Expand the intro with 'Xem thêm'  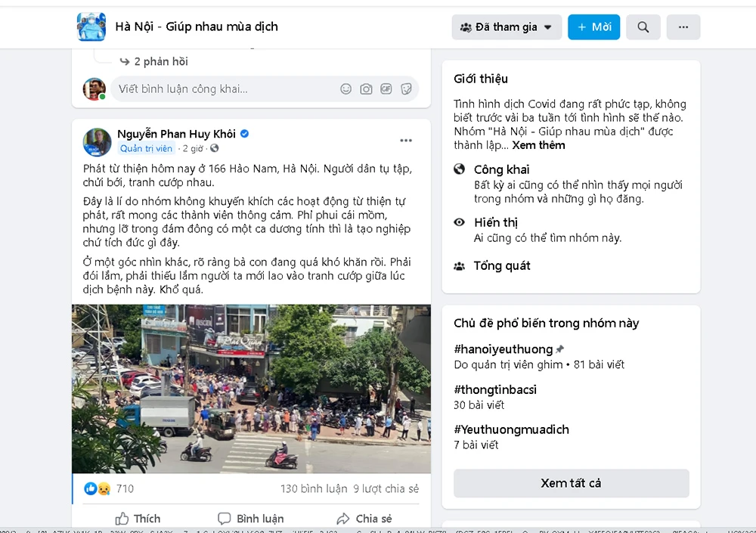click(x=538, y=145)
